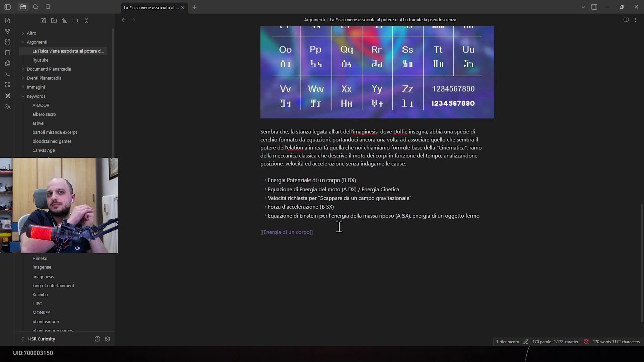Expand the Altro folder
644x362 pixels.
[31, 33]
